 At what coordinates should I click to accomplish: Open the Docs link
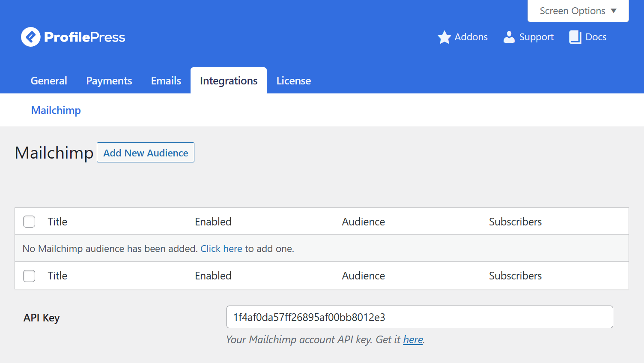tap(596, 37)
